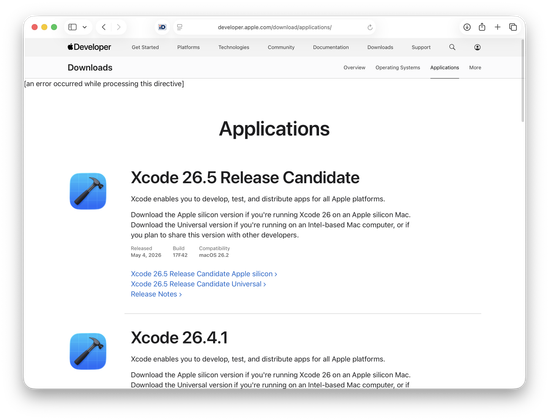Open the Downloads nav menu
The height and width of the screenshot is (420, 549).
pyautogui.click(x=380, y=47)
